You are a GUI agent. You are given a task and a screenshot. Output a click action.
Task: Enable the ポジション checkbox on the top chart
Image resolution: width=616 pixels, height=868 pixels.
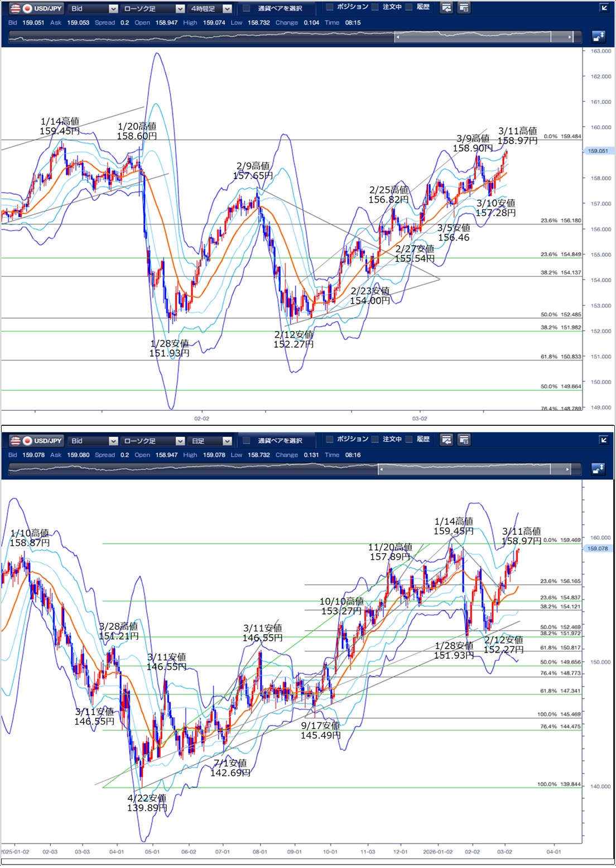(330, 7)
